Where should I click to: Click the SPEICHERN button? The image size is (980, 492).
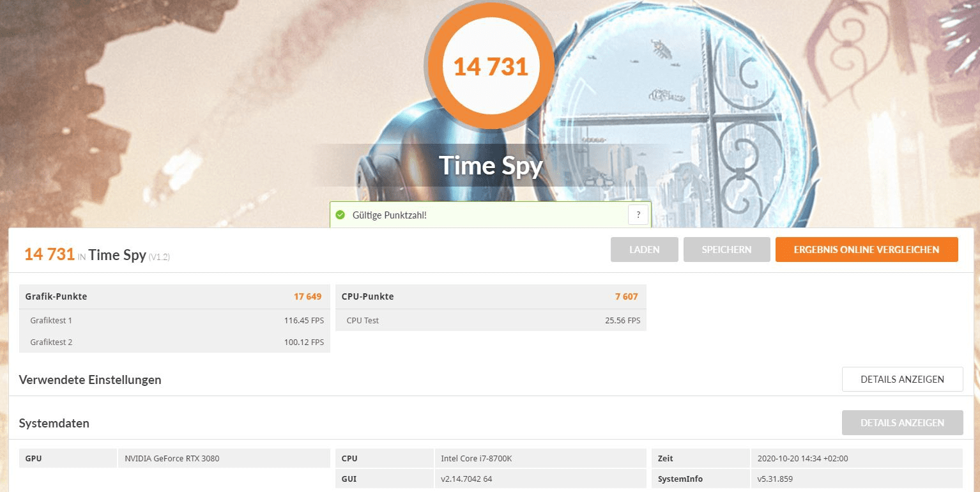click(726, 250)
